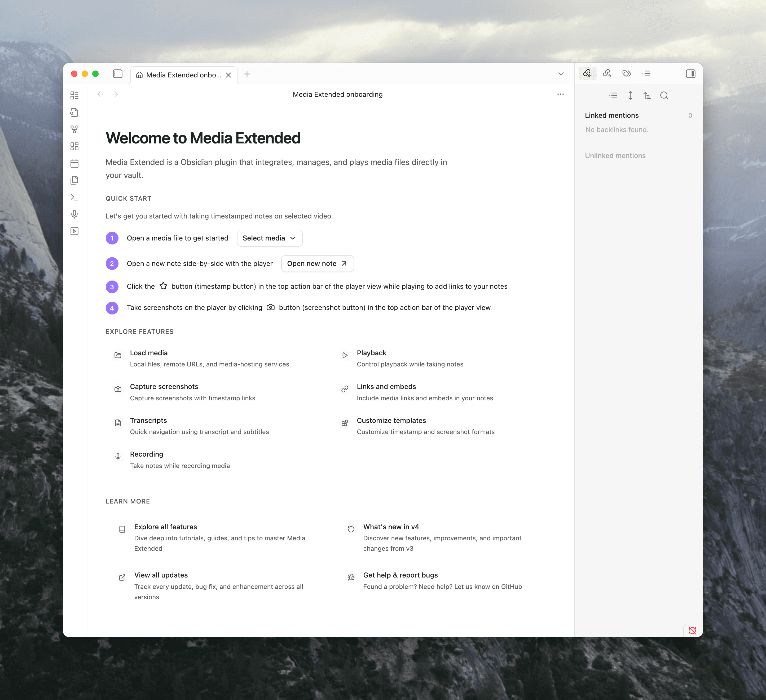Open the Select media dropdown
This screenshot has width=766, height=700.
click(x=269, y=238)
